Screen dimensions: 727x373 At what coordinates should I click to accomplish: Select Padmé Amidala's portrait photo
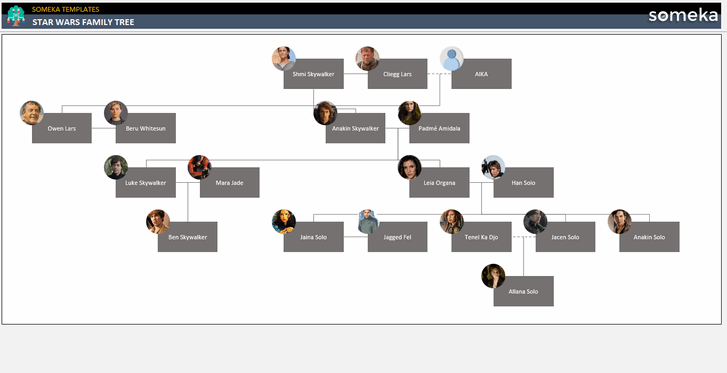coord(409,113)
